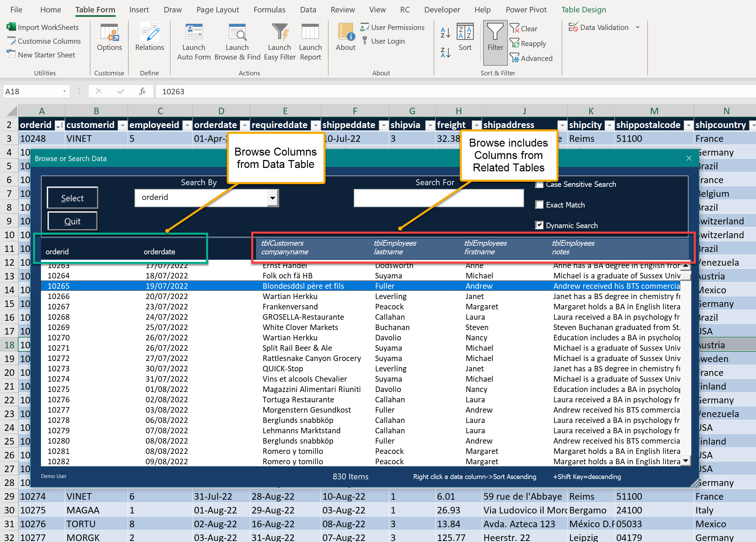Open the shipcity column filter dropdown

pos(609,125)
